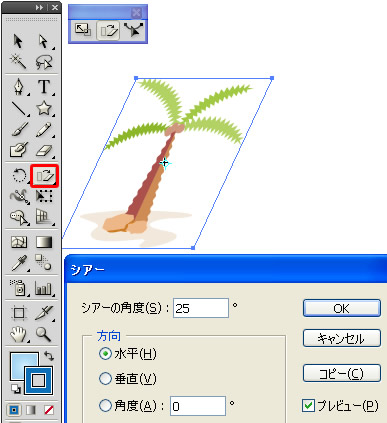Select the highlighted Shear tool in toolbox
Image resolution: width=387 pixels, height=423 pixels.
[45, 176]
